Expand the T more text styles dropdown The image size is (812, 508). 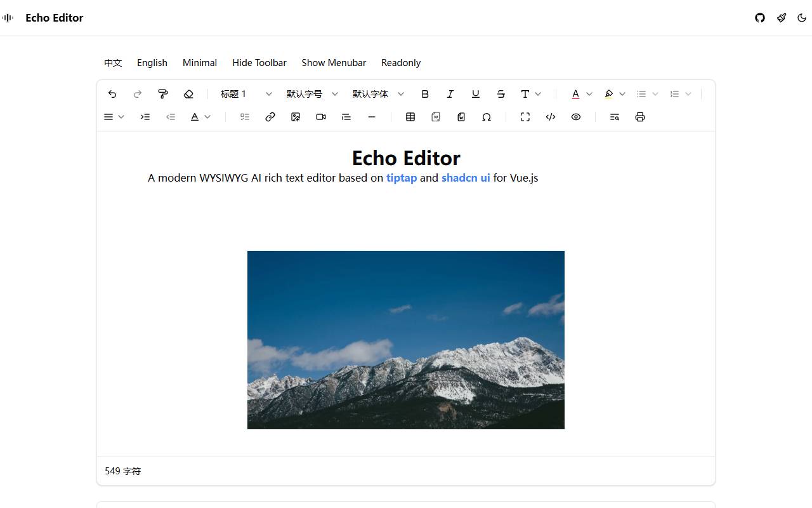click(531, 94)
